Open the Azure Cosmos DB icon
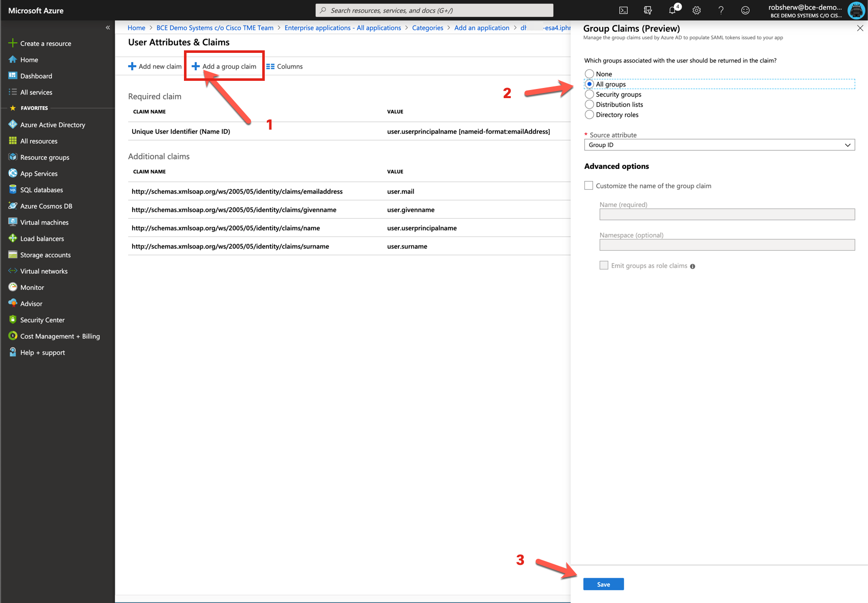 tap(13, 206)
